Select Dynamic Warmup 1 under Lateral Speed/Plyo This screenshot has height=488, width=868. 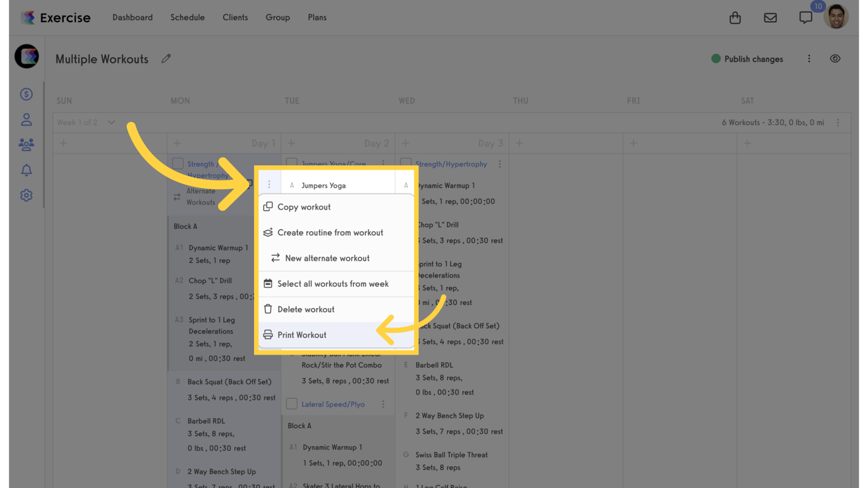[x=332, y=447]
